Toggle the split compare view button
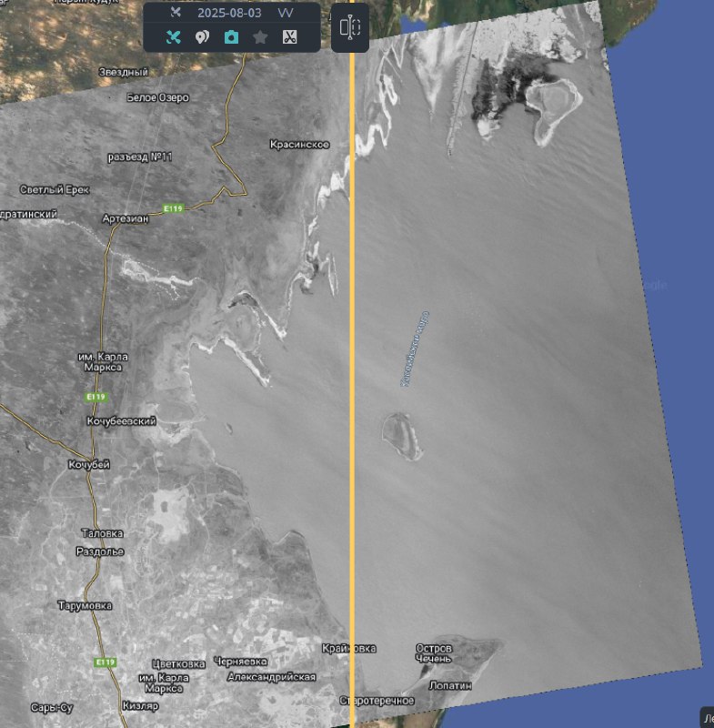The width and height of the screenshot is (714, 728). coord(350,27)
